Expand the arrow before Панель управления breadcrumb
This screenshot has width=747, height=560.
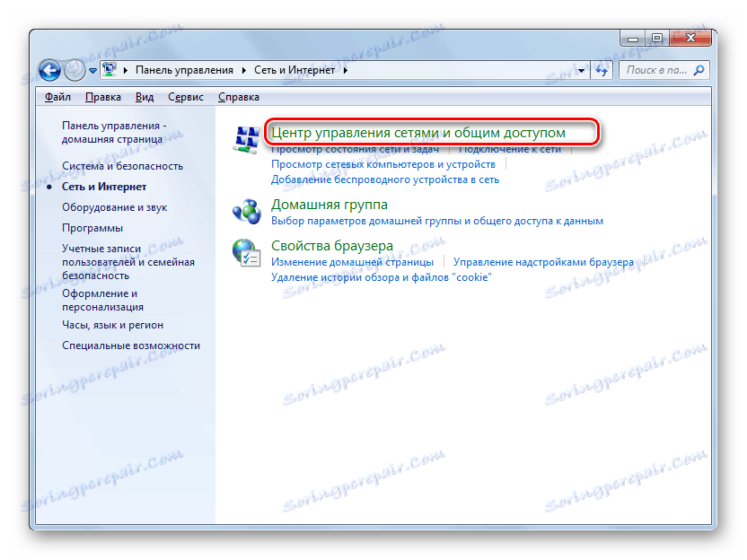coord(126,71)
